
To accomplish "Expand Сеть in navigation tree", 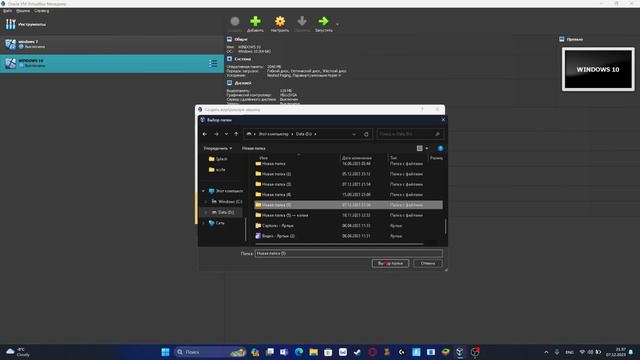I will tap(204, 223).
